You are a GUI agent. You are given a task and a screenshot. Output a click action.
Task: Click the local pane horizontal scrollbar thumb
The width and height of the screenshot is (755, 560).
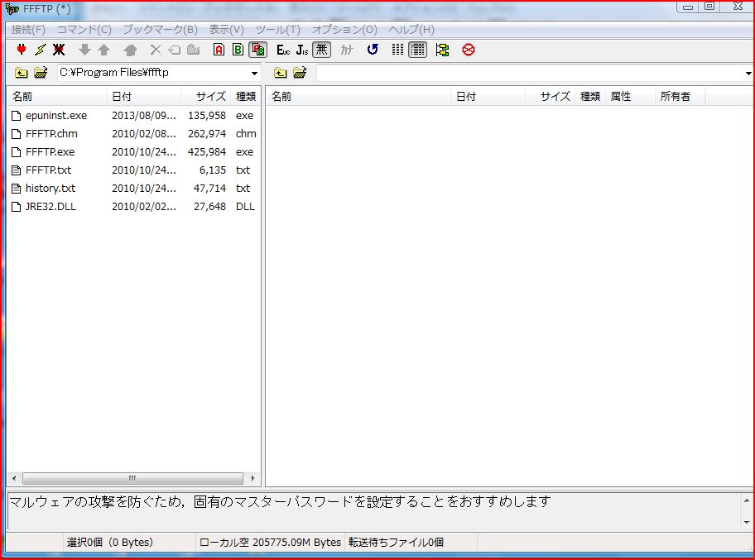tap(132, 478)
